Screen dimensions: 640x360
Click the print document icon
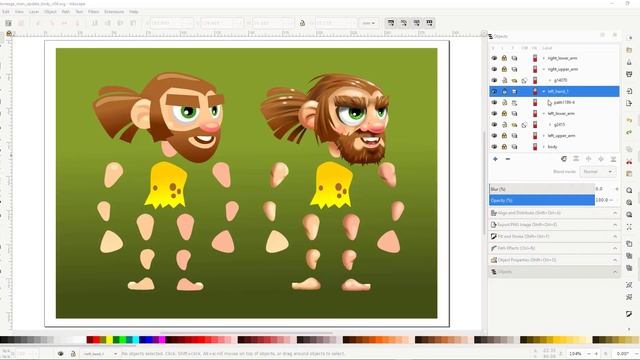pyautogui.click(x=629, y=74)
